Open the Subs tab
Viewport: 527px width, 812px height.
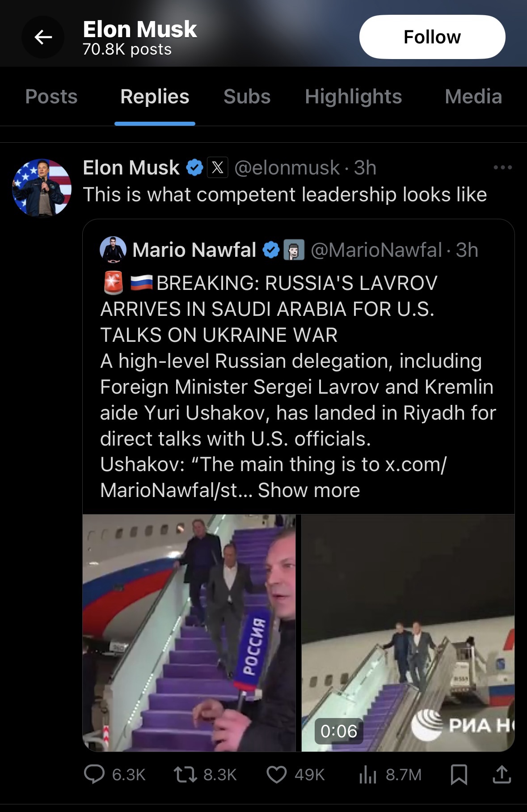pos(247,97)
